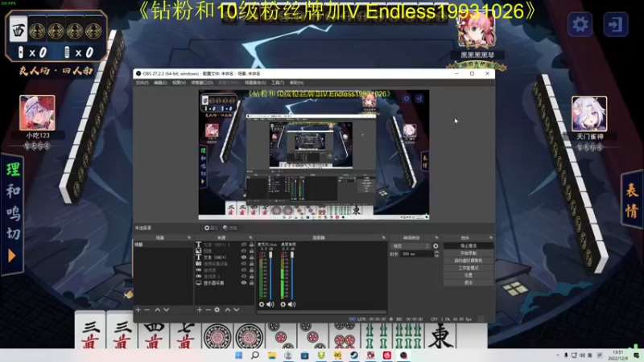Image resolution: width=644 pixels, height=362 pixels.
Task: Open 文件(F) menu in OBS
Action: point(142,83)
